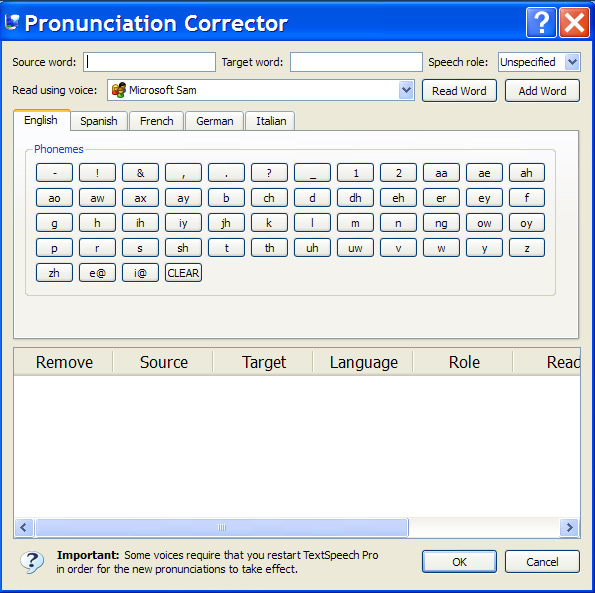Insert the ay phoneme
Screen dimensions: 595x593
point(183,198)
